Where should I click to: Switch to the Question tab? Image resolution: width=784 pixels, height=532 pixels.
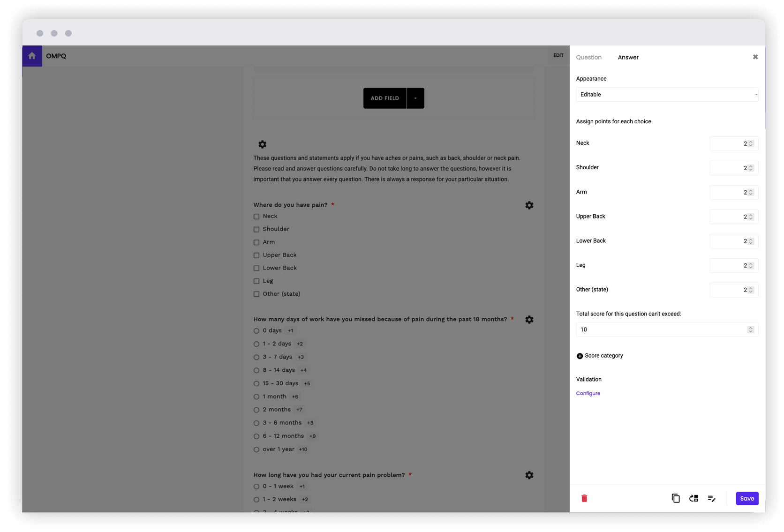pos(589,57)
